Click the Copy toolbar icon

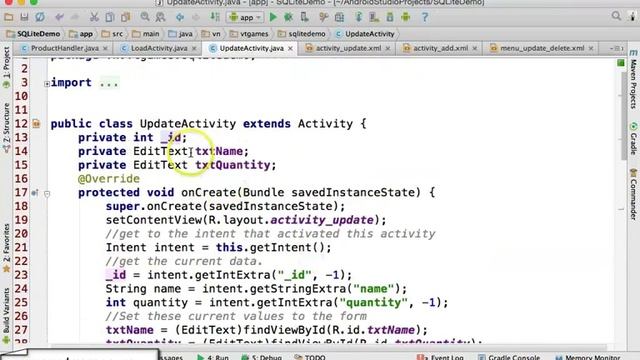click(x=110, y=17)
